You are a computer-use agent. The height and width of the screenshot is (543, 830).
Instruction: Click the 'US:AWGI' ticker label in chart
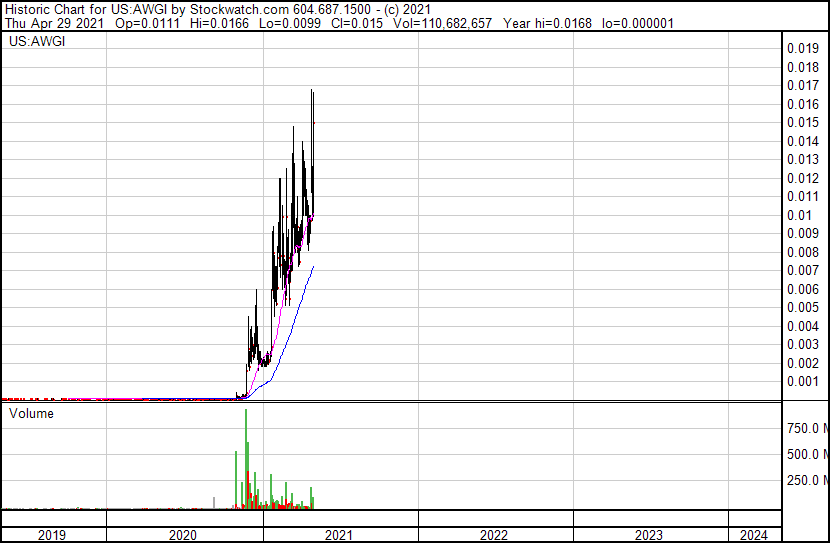click(x=37, y=41)
